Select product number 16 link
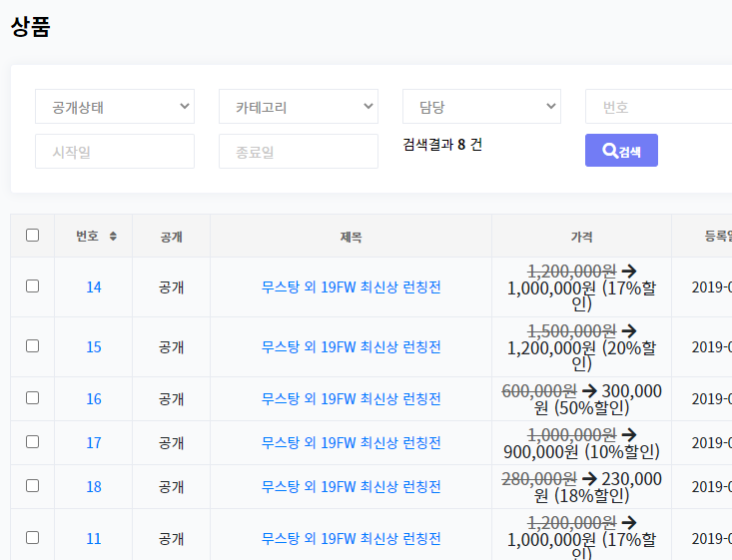 click(x=93, y=399)
